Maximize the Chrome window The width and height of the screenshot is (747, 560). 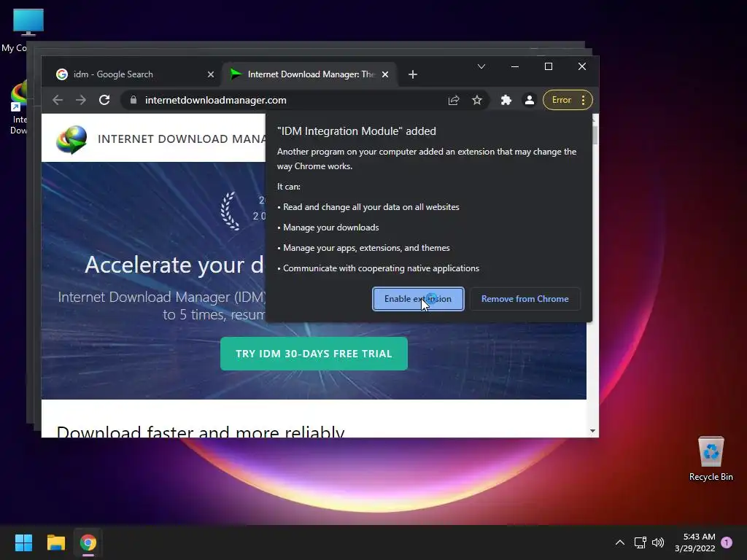coord(549,66)
